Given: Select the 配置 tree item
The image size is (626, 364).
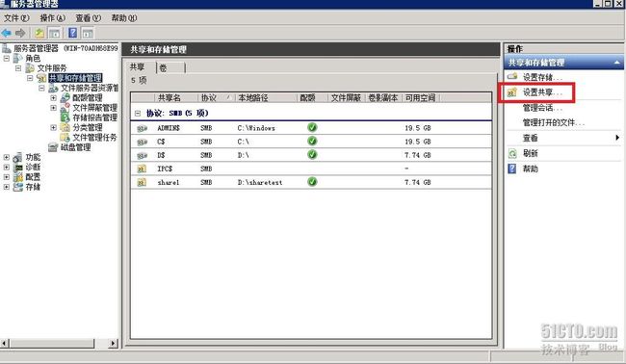Looking at the screenshot, I should pos(33,177).
